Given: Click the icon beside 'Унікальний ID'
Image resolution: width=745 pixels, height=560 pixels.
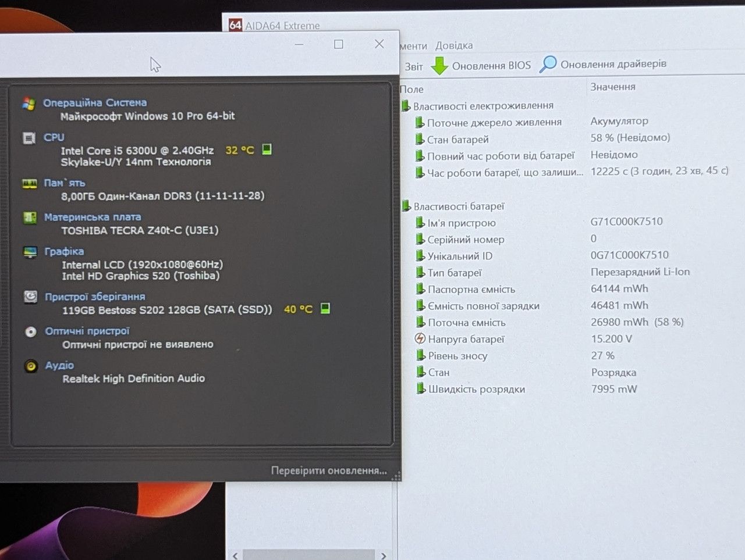Looking at the screenshot, I should 420,255.
